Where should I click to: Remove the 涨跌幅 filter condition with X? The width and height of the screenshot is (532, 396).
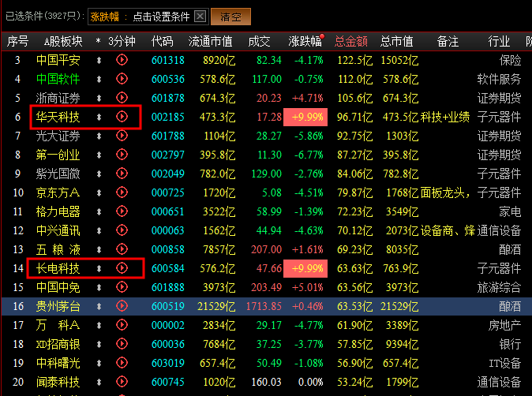tap(200, 17)
